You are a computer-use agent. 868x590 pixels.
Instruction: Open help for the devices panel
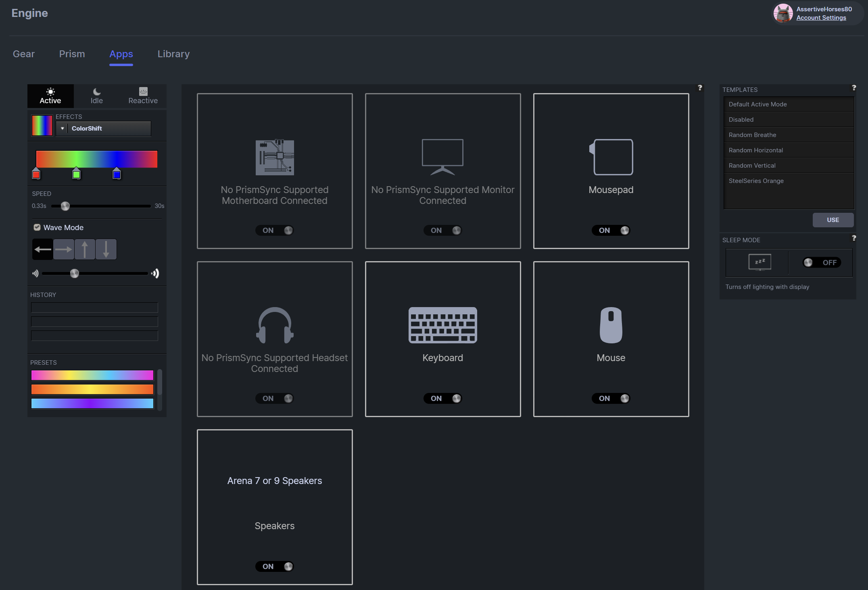[x=700, y=88]
